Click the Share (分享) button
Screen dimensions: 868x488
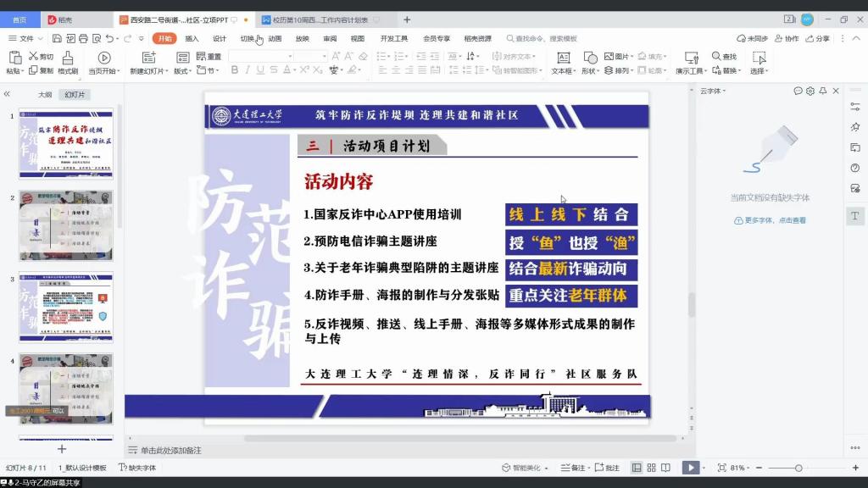(818, 38)
